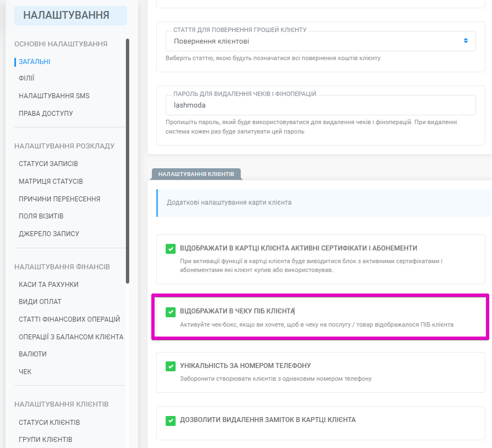
Task: Click the password field containing 'lashmoda'
Action: [x=320, y=105]
